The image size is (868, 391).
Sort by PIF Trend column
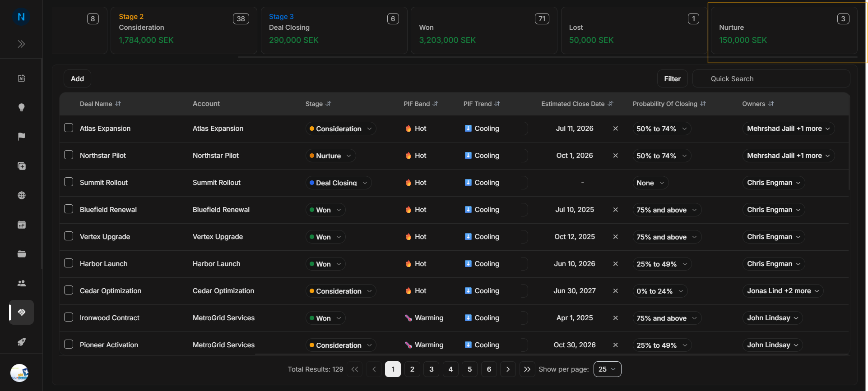(497, 104)
